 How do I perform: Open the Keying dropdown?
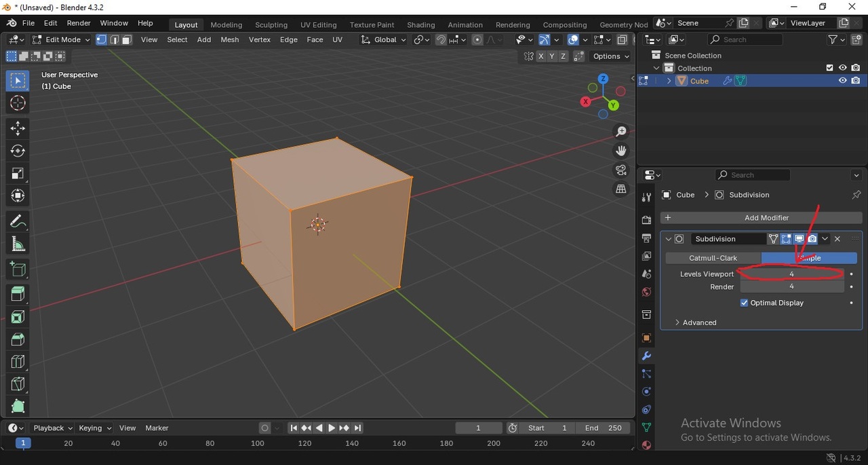(x=94, y=428)
